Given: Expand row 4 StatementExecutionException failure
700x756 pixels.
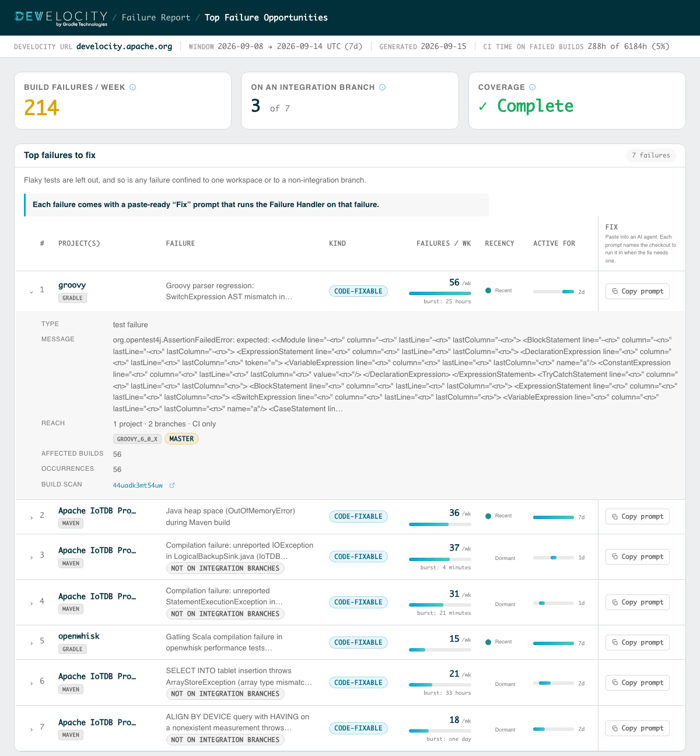Looking at the screenshot, I should (32, 603).
